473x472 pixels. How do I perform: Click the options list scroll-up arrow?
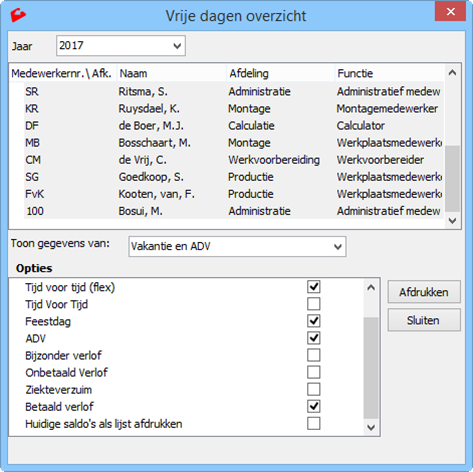click(x=371, y=288)
